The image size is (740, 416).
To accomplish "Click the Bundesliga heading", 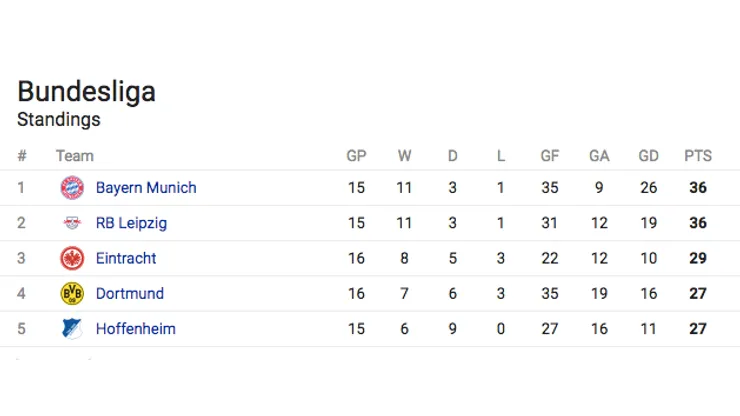I will (86, 92).
